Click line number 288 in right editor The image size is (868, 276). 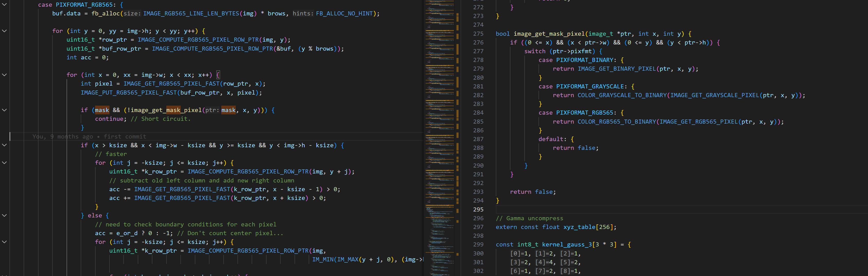(x=478, y=148)
